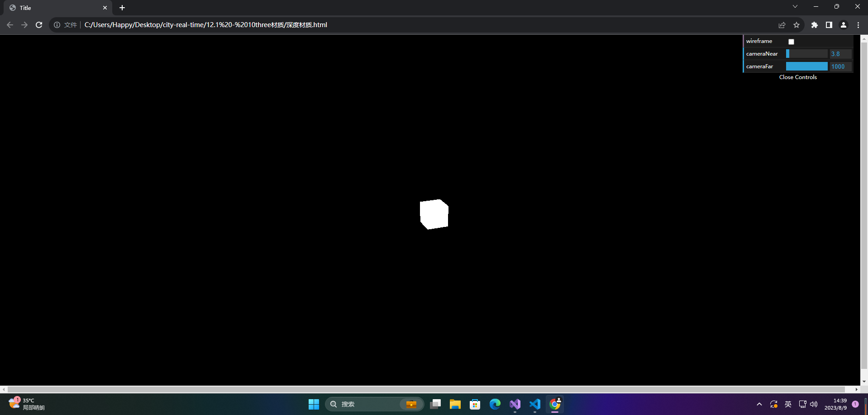This screenshot has width=868, height=415.
Task: Click the cameraFar value field 1000
Action: click(840, 66)
